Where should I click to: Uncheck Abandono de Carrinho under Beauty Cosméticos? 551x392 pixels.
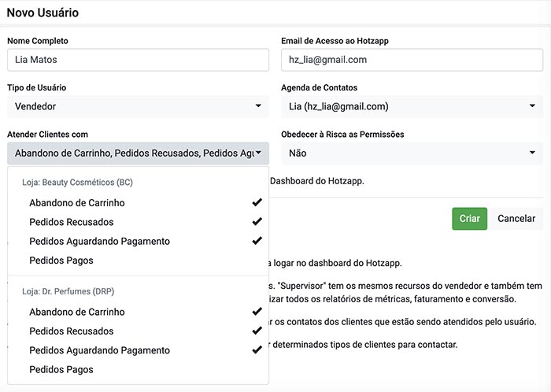coord(138,202)
